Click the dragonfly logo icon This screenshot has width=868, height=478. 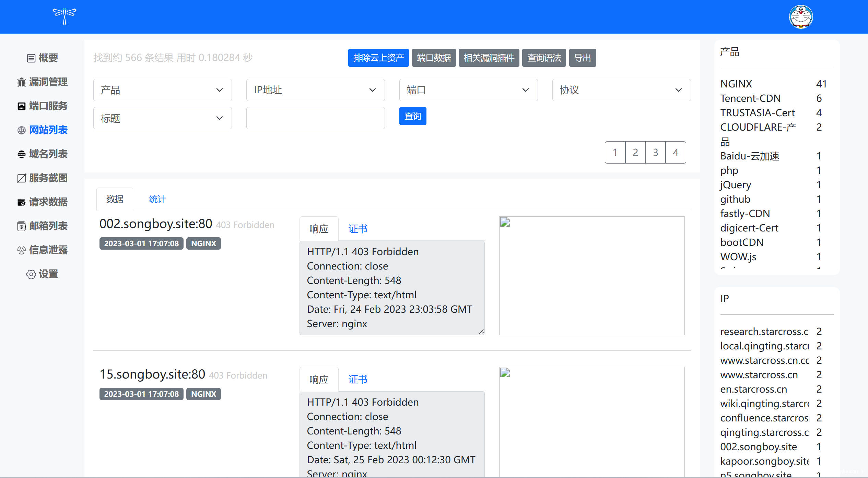[64, 16]
